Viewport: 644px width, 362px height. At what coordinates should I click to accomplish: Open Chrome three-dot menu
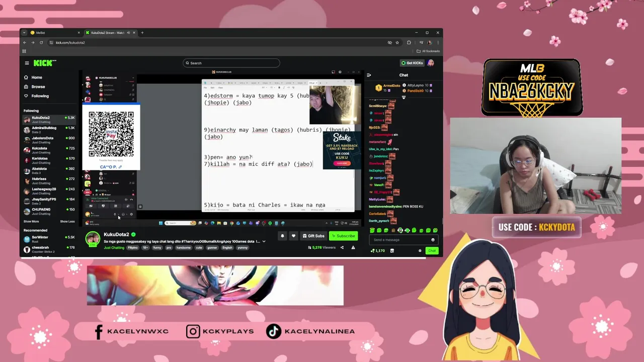pyautogui.click(x=437, y=42)
